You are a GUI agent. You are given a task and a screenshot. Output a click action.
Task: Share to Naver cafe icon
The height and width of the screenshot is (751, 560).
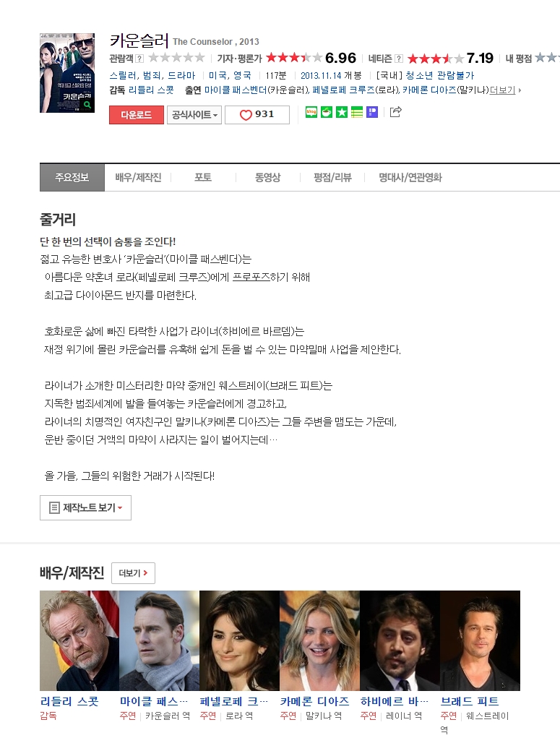click(327, 112)
